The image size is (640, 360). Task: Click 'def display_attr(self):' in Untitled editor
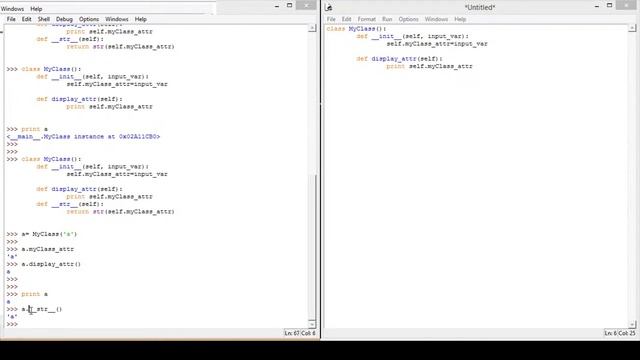(x=399, y=59)
